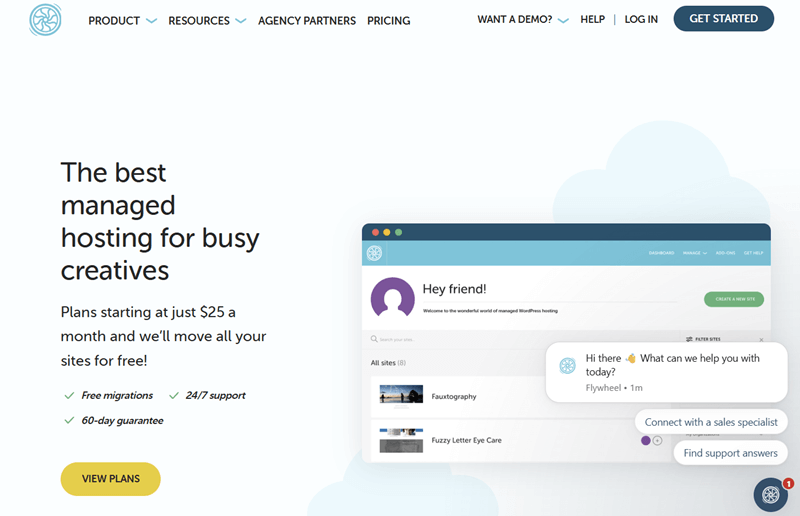Expand Want a Demo dropdown chevron
Screen dimensions: 800x516
[563, 20]
